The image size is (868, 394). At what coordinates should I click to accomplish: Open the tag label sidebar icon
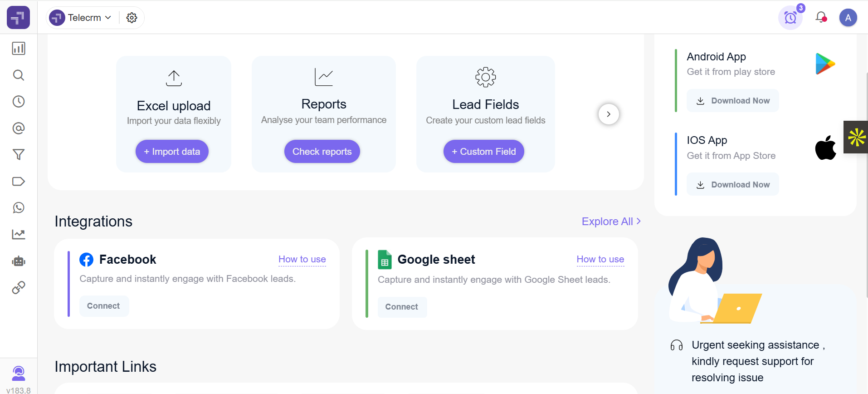(19, 182)
